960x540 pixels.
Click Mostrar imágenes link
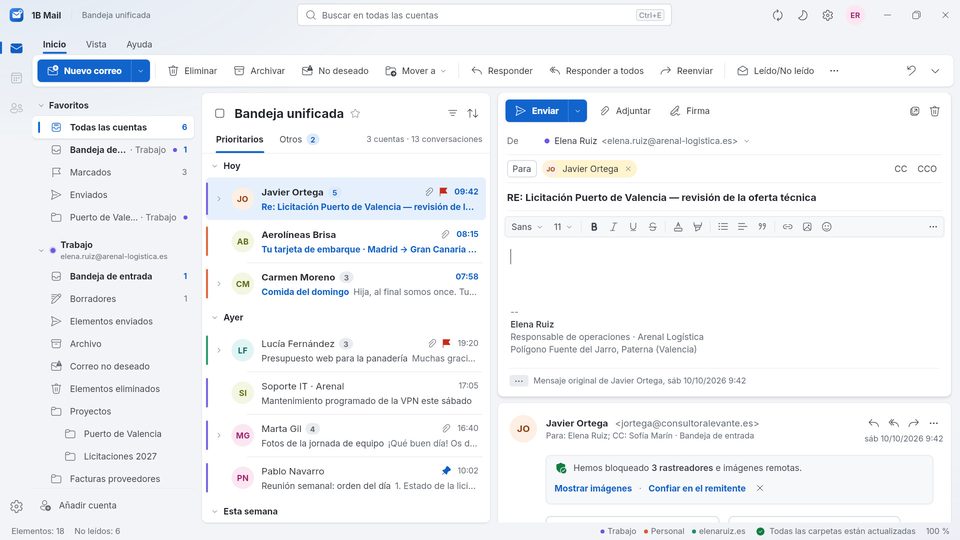[593, 489]
